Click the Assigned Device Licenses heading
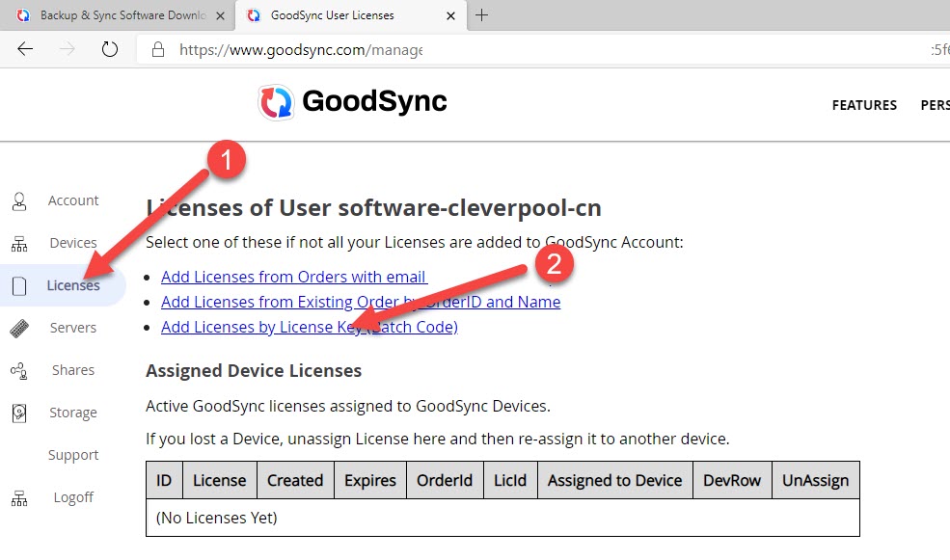This screenshot has width=950, height=560. click(254, 370)
